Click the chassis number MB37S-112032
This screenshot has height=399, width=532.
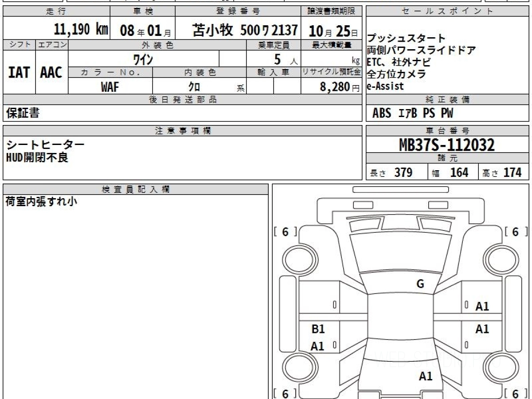[447, 145]
